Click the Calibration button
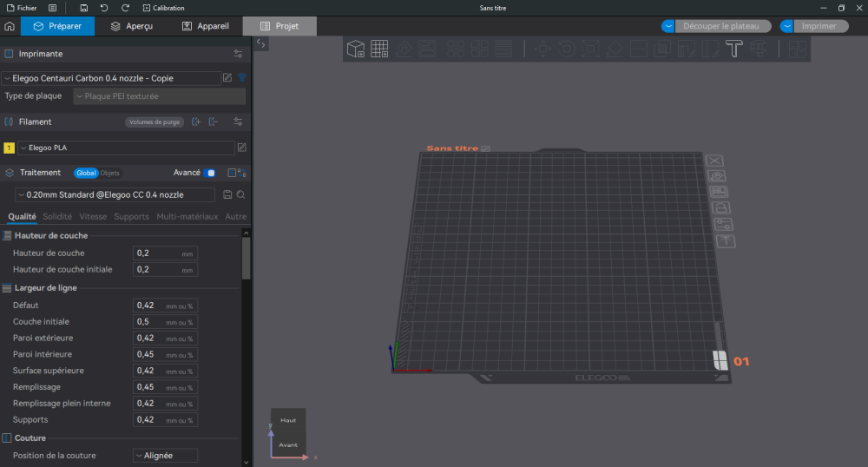This screenshot has width=868, height=467. [163, 8]
